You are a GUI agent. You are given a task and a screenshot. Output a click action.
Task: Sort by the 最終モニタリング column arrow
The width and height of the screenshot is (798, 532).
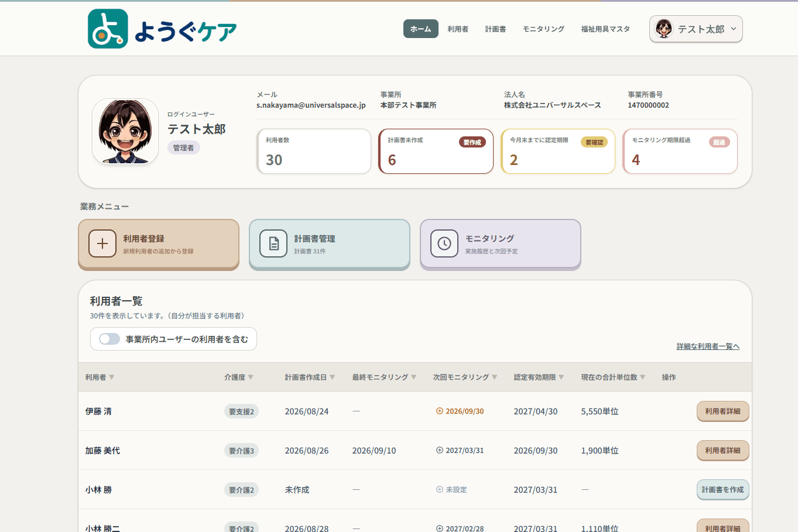click(x=414, y=377)
